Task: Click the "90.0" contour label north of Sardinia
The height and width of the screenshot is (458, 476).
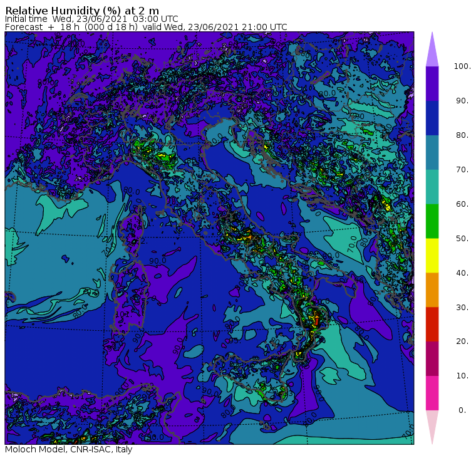Action: click(158, 261)
